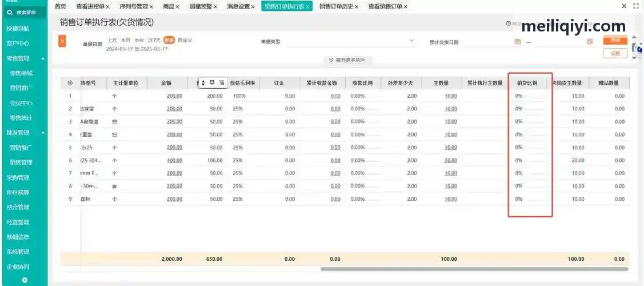Screen dimensions: 644x286
Task: Close the 消息设置 tab
Action: coord(253,6)
